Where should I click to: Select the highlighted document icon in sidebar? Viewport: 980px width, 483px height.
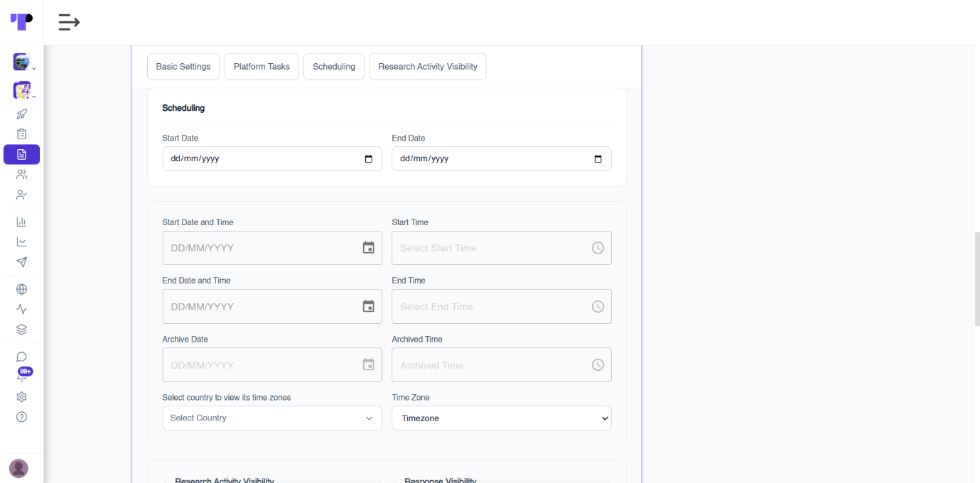coord(21,154)
